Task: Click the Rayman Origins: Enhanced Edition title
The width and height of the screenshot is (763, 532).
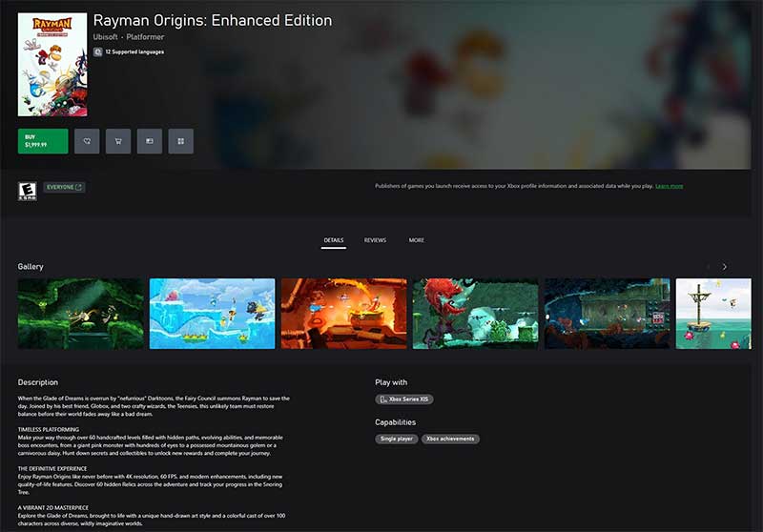Action: [x=213, y=20]
